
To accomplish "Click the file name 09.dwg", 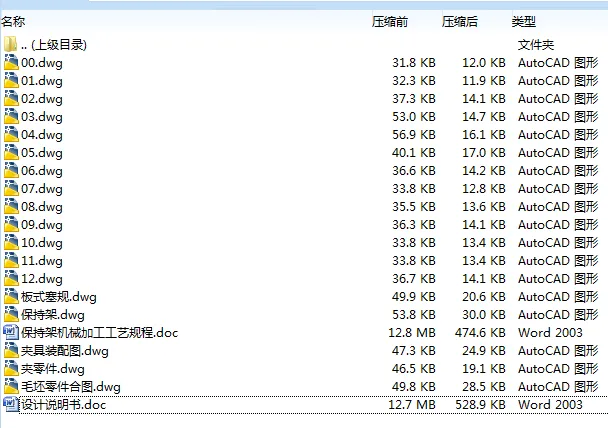I will coord(42,225).
